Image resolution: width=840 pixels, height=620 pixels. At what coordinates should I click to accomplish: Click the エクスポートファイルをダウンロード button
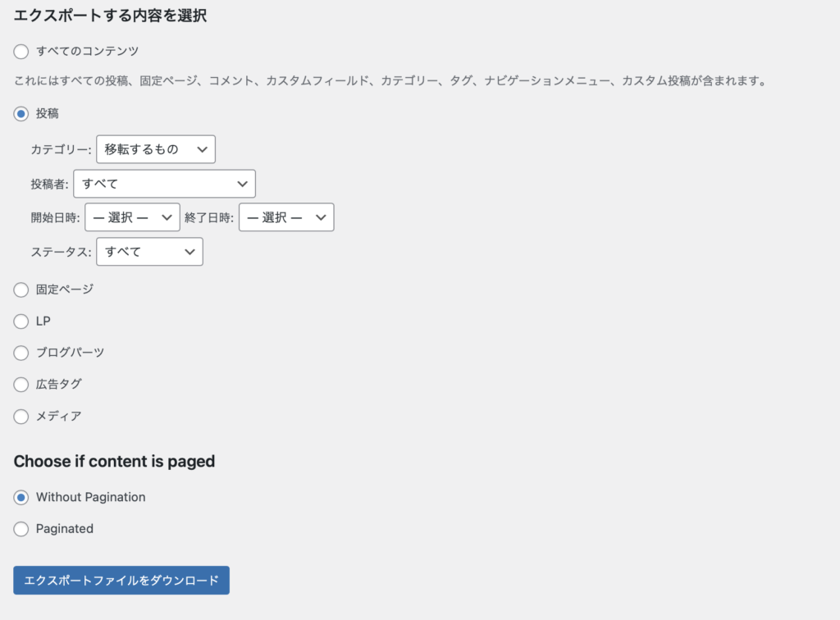(x=121, y=581)
